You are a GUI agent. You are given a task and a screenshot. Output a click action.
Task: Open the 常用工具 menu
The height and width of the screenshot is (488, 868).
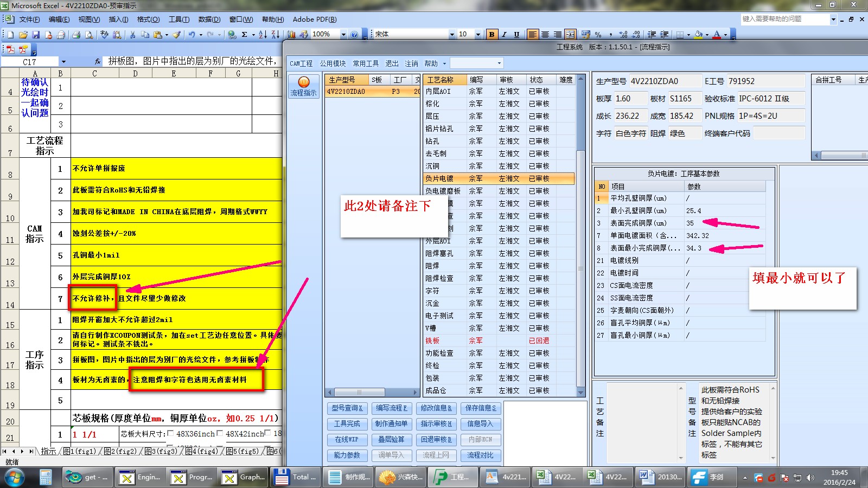pyautogui.click(x=366, y=63)
